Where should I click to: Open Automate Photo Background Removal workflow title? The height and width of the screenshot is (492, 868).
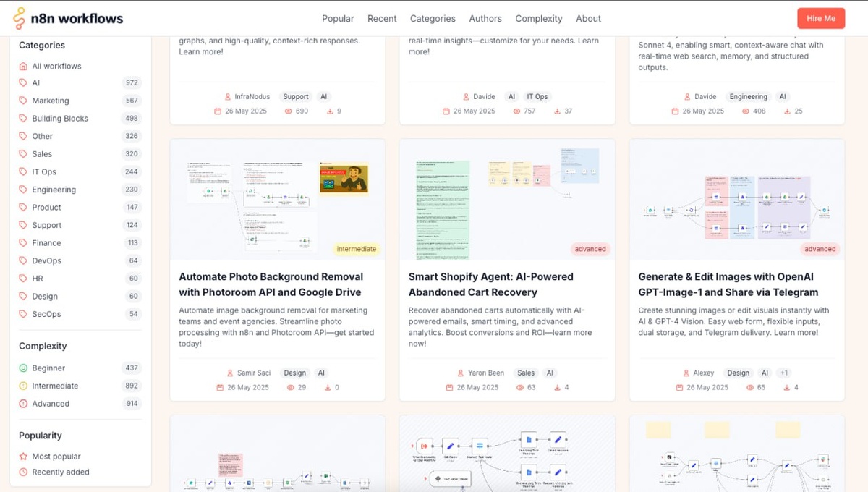coord(271,284)
